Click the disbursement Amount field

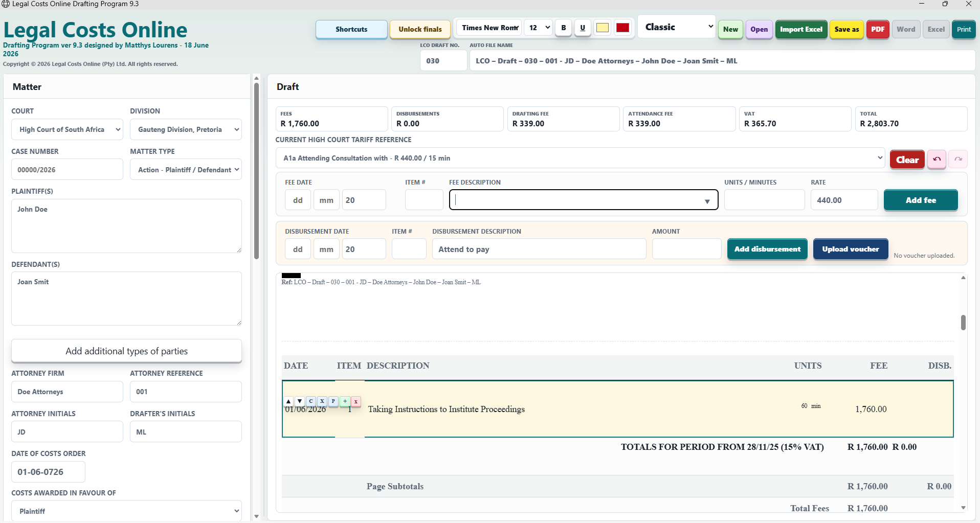[x=686, y=249]
